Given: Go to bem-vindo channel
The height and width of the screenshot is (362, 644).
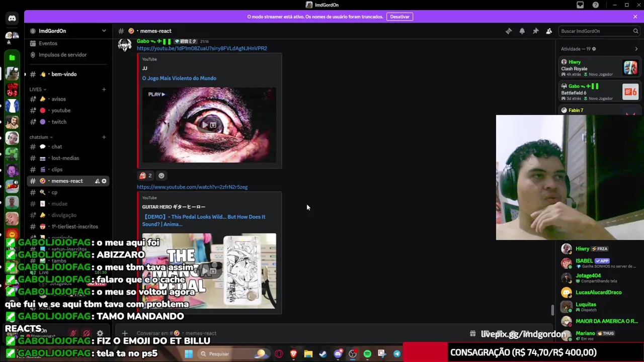Looking at the screenshot, I should (x=68, y=74).
